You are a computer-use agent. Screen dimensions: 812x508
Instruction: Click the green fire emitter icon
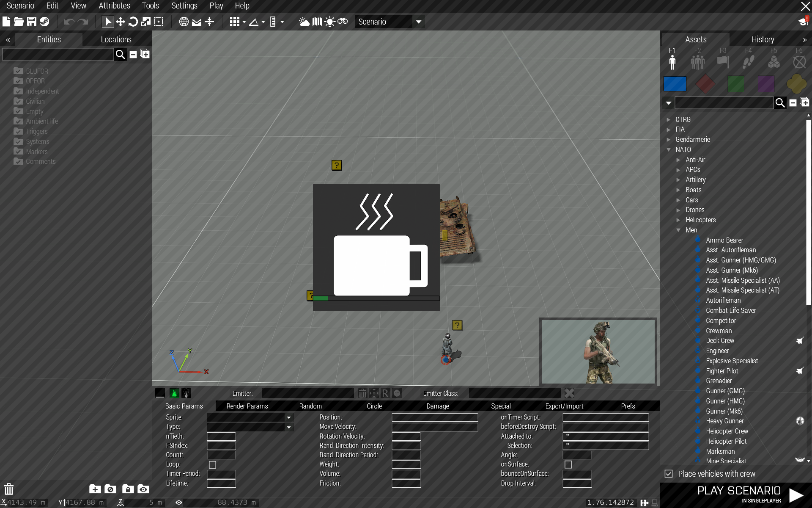tap(174, 393)
